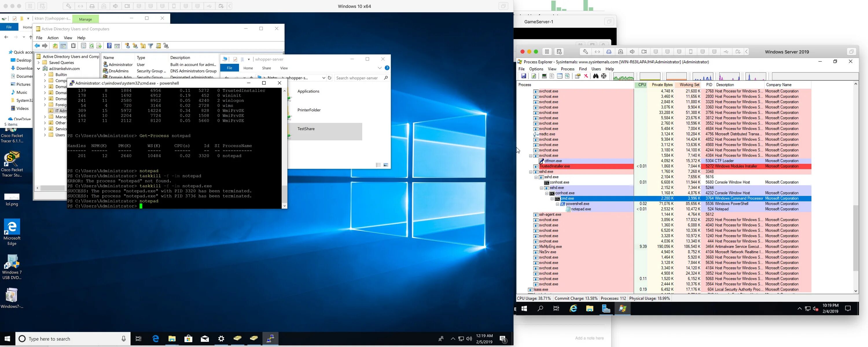
Task: Click Refresh Now icon in Process Explorer
Action: click(x=534, y=76)
